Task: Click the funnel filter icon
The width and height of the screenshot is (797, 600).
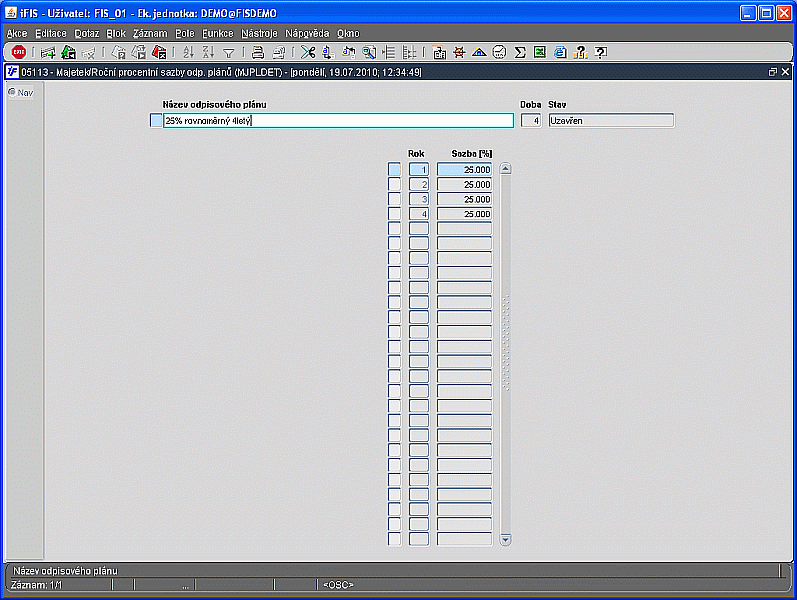Action: pyautogui.click(x=229, y=52)
